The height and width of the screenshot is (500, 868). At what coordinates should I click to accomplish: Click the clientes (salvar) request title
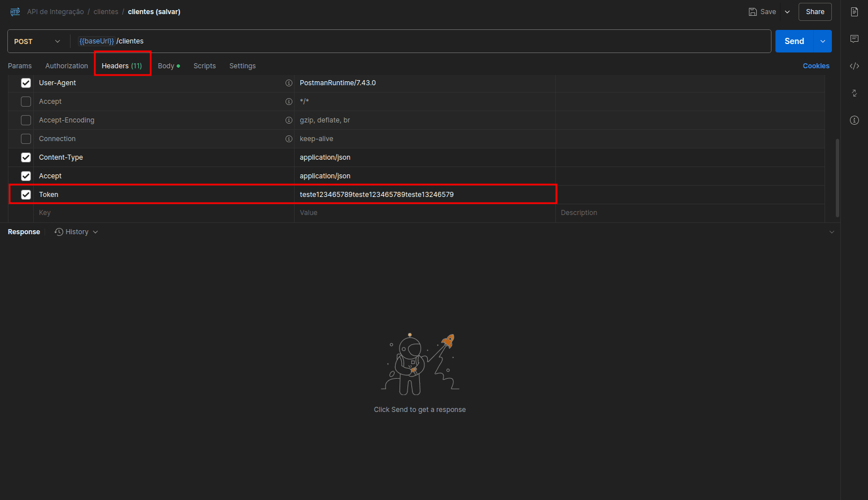tap(154, 12)
